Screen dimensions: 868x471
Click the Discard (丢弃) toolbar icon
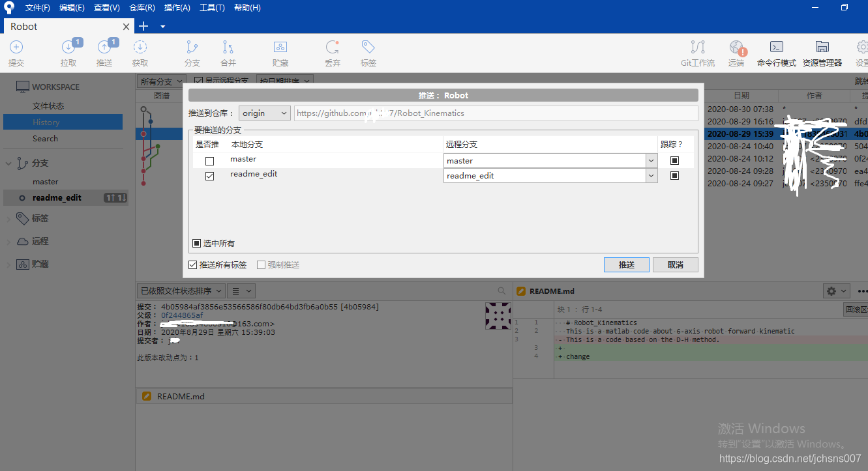tap(333, 47)
